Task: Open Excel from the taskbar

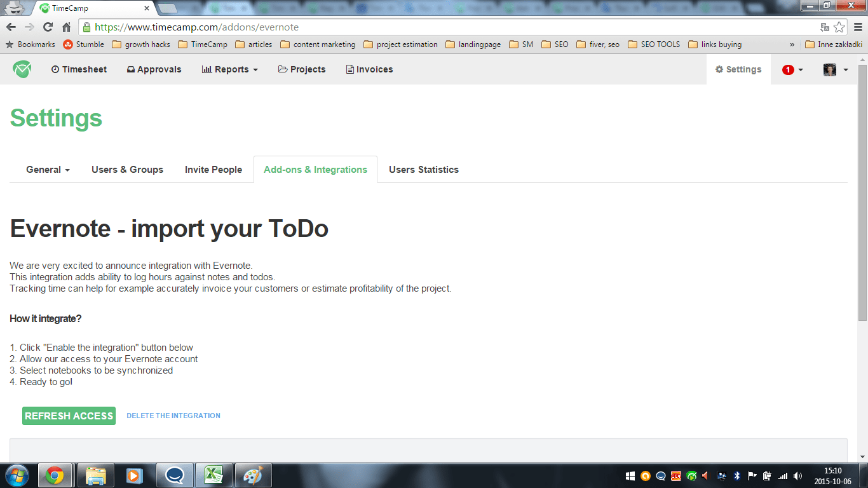Action: click(214, 475)
